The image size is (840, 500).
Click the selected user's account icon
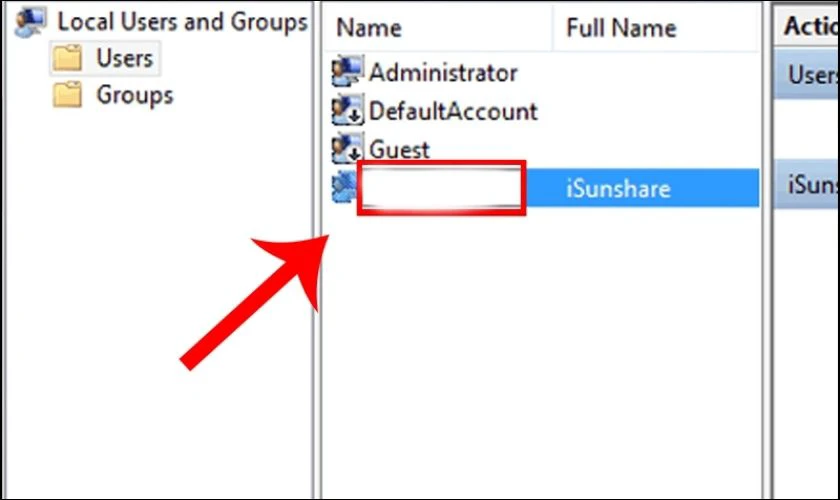tap(344, 187)
